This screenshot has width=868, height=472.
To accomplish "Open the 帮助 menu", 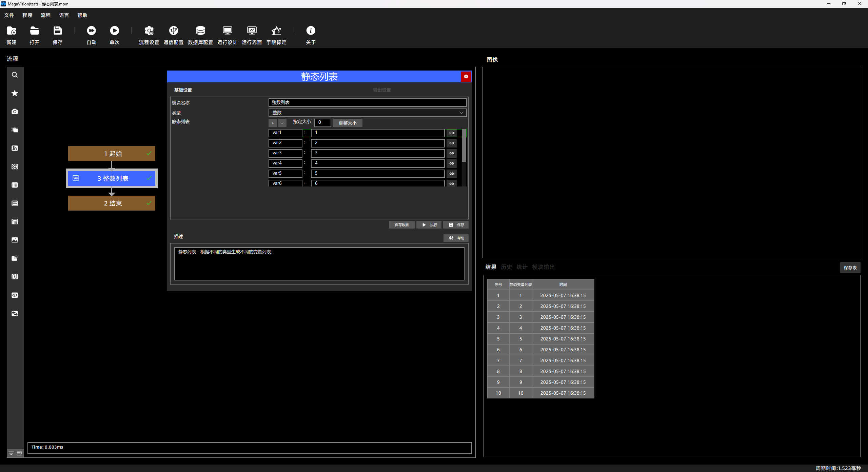I will (x=82, y=15).
